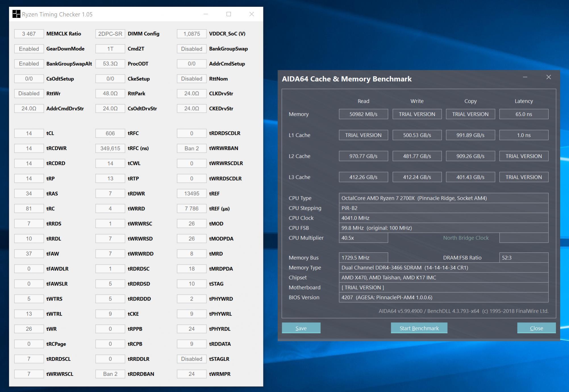Click the Ryzen Timing Checker app icon
The width and height of the screenshot is (569, 392).
click(16, 14)
